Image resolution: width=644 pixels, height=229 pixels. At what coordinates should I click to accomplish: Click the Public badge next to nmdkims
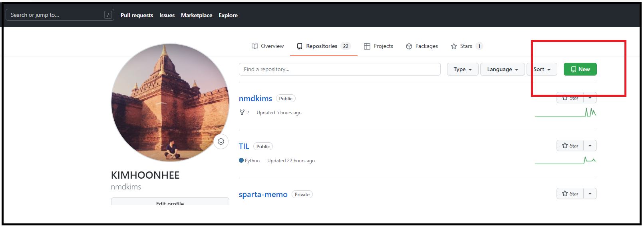(x=286, y=98)
